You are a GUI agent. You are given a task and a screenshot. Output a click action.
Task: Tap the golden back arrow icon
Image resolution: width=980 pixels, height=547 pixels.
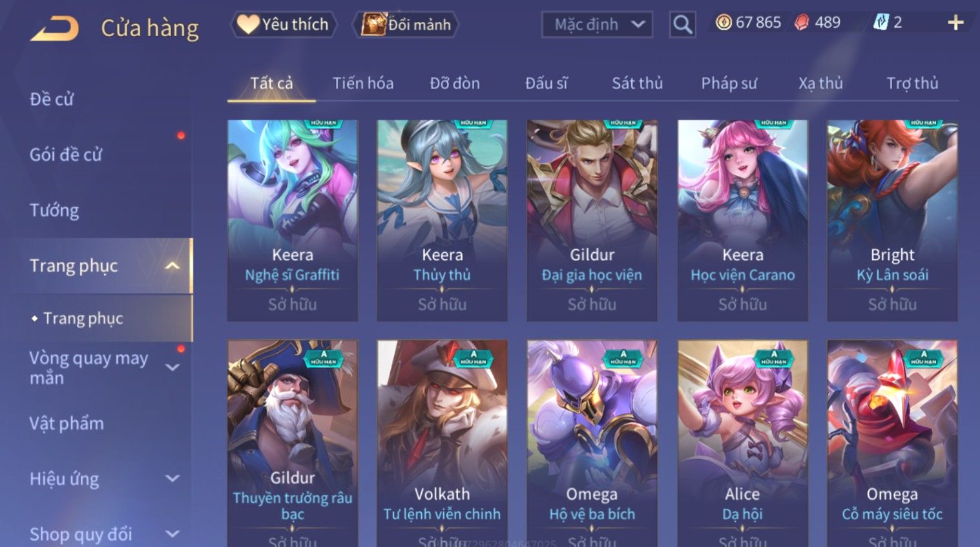pyautogui.click(x=54, y=28)
